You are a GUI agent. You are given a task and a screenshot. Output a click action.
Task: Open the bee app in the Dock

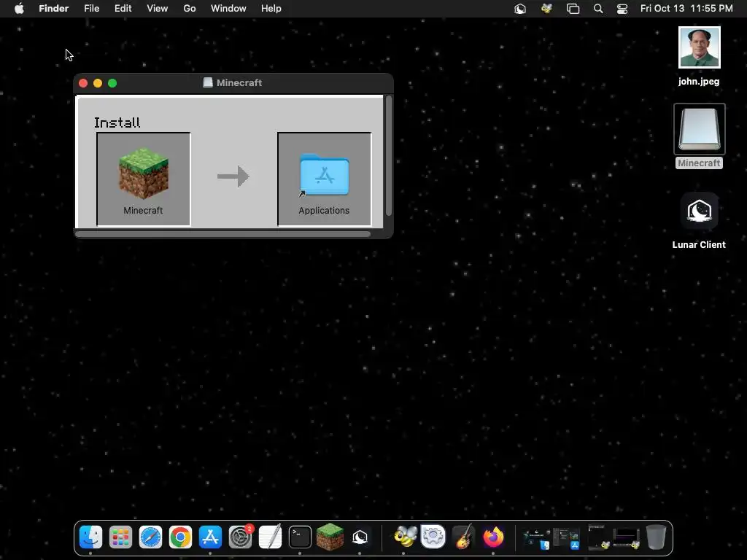(x=404, y=537)
